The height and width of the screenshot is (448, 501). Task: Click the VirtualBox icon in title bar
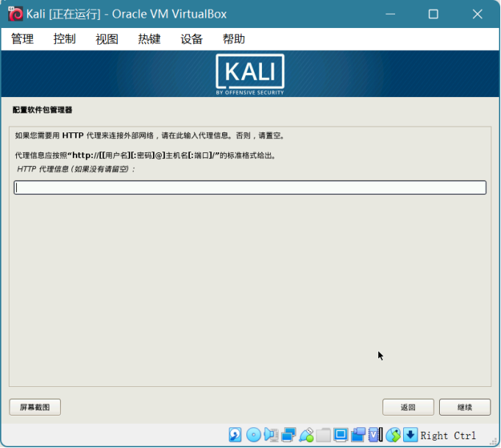pyautogui.click(x=15, y=14)
